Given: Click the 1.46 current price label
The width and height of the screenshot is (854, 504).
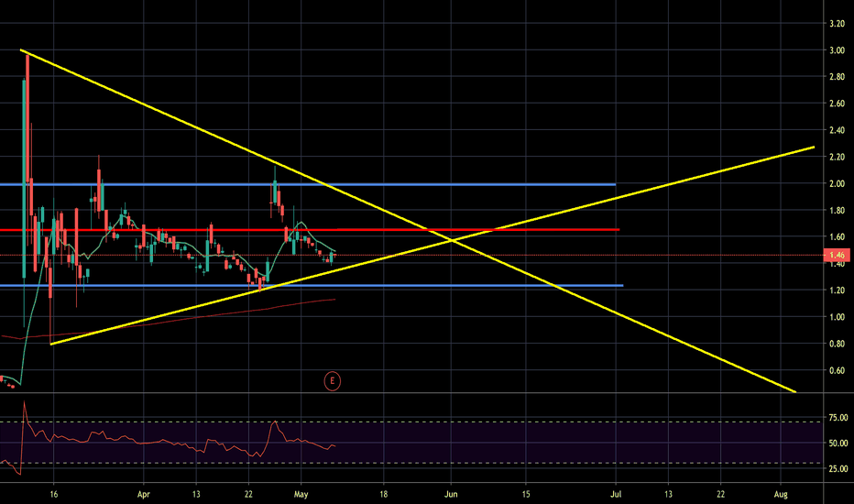Looking at the screenshot, I should 838,255.
